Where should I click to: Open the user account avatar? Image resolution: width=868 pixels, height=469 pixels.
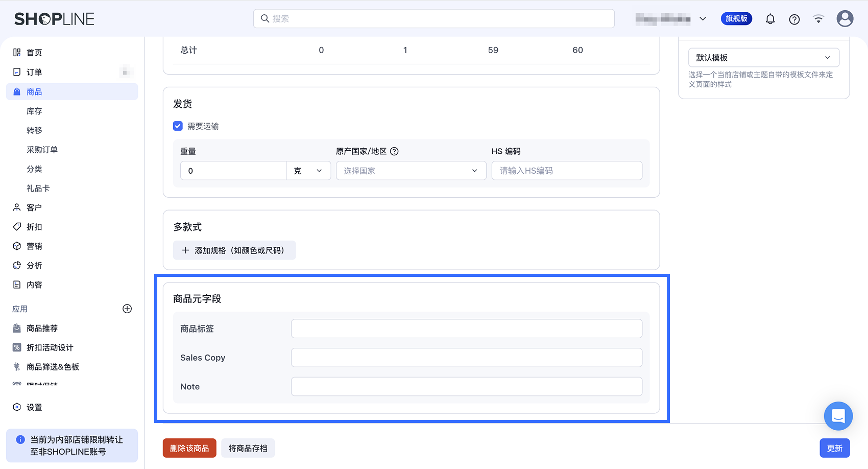coord(845,19)
